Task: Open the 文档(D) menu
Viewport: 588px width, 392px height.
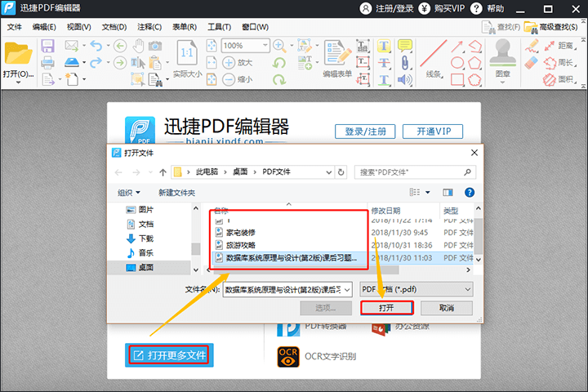Action: pyautogui.click(x=114, y=26)
